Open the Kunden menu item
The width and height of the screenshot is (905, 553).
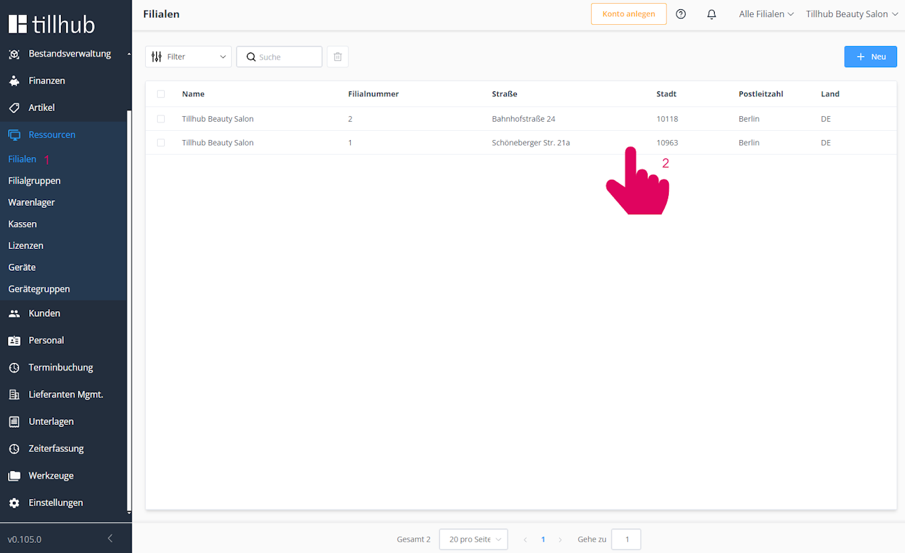tap(44, 313)
